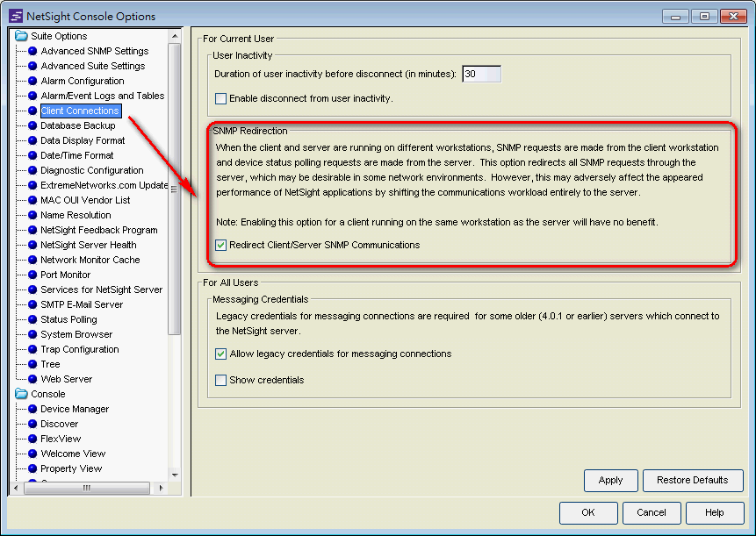
Task: Enable disconnect from user inactivity checkbox
Action: pos(220,98)
